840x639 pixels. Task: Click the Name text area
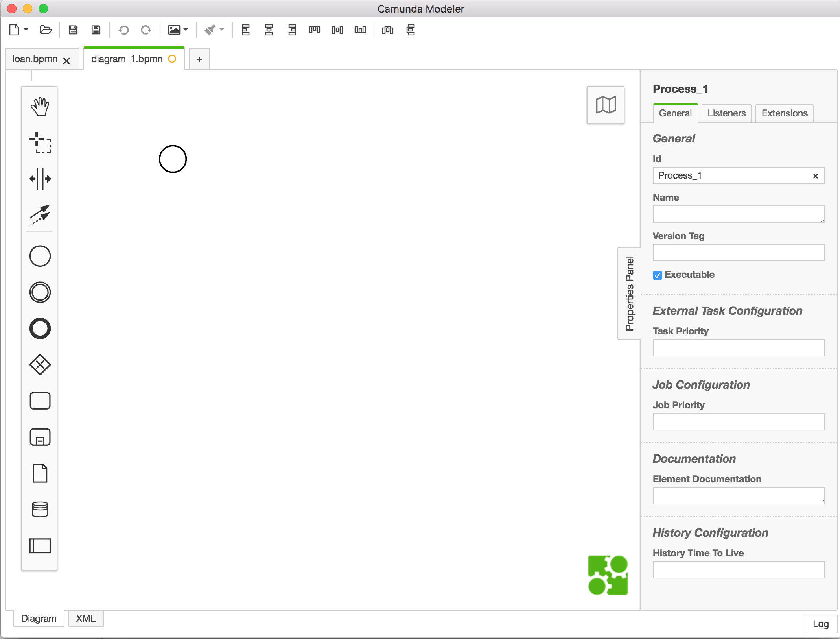coord(739,214)
